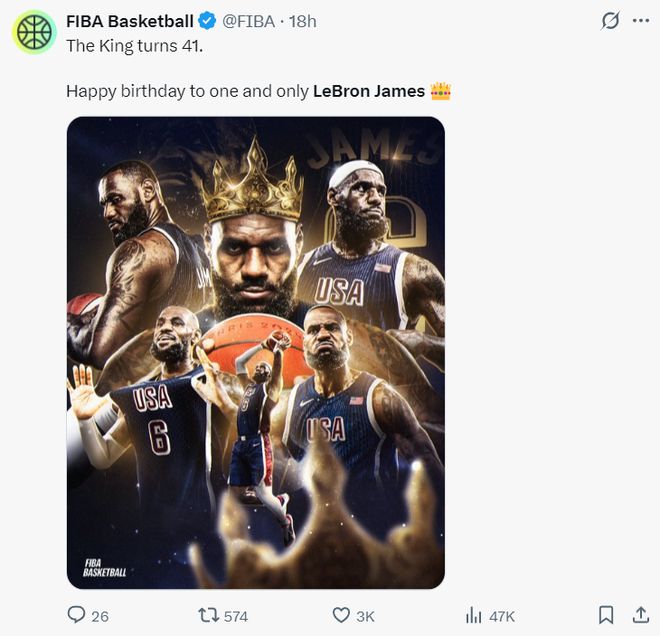660x636 pixels.
Task: Like the LeBron birthday post
Action: pos(341,615)
